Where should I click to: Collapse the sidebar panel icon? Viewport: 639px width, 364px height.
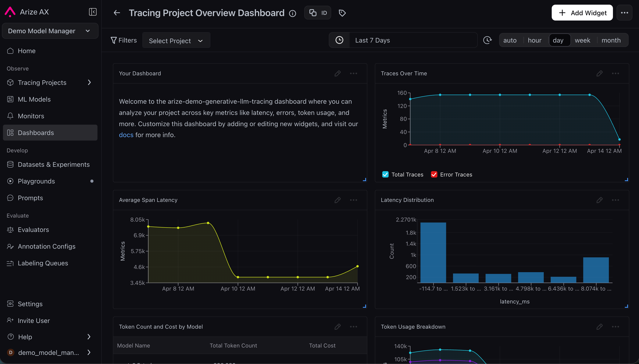(x=93, y=12)
